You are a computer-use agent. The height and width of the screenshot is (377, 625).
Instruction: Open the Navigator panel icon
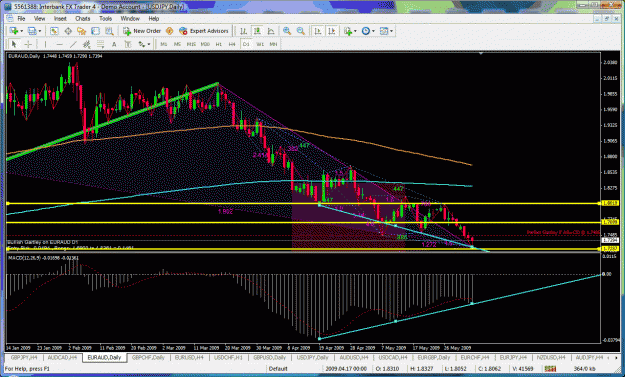(82, 31)
